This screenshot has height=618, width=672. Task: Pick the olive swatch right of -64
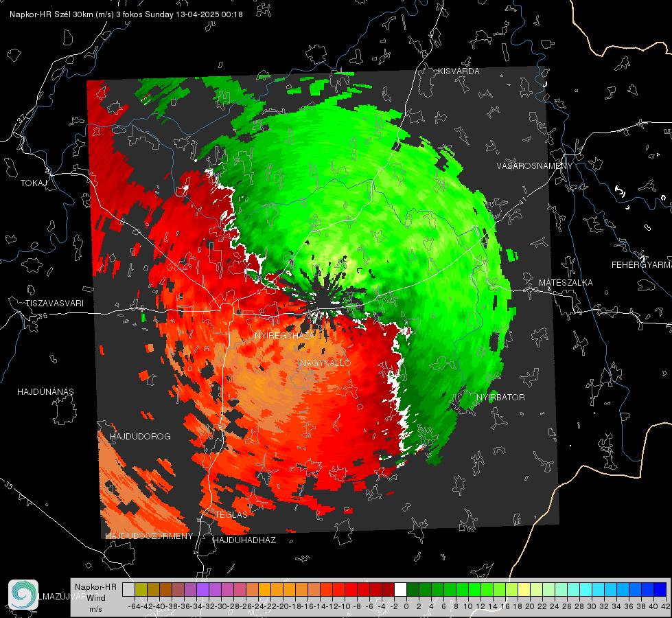coord(141,589)
